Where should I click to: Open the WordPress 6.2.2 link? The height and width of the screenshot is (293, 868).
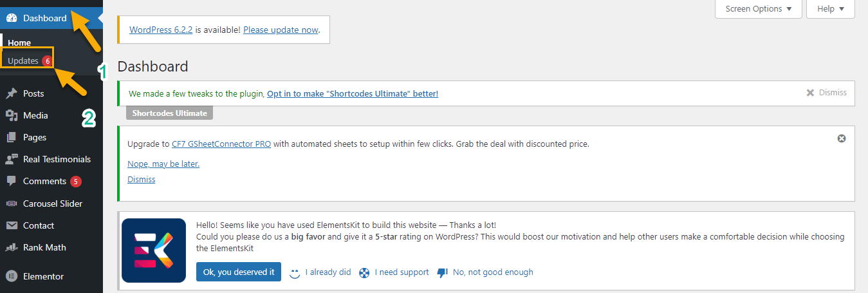point(161,30)
